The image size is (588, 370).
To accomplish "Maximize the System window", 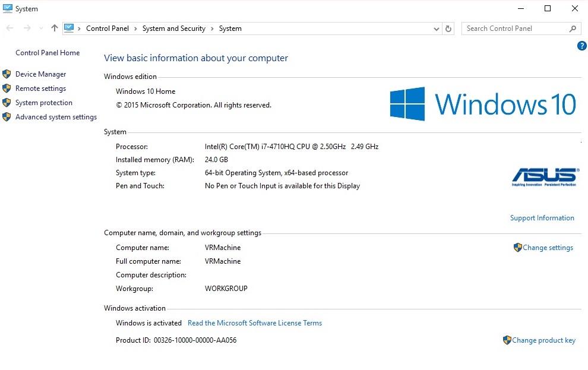I will point(548,8).
